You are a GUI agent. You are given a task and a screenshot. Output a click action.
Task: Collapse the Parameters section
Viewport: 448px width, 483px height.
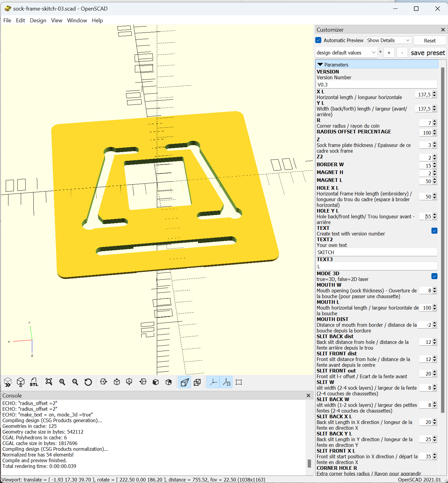click(x=320, y=64)
